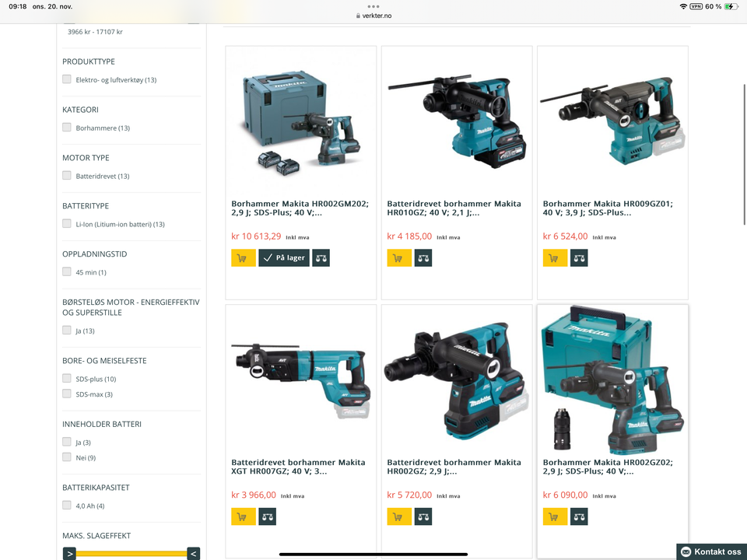Tap the 09:18 clock in status bar
The width and height of the screenshot is (747, 560).
click(18, 7)
